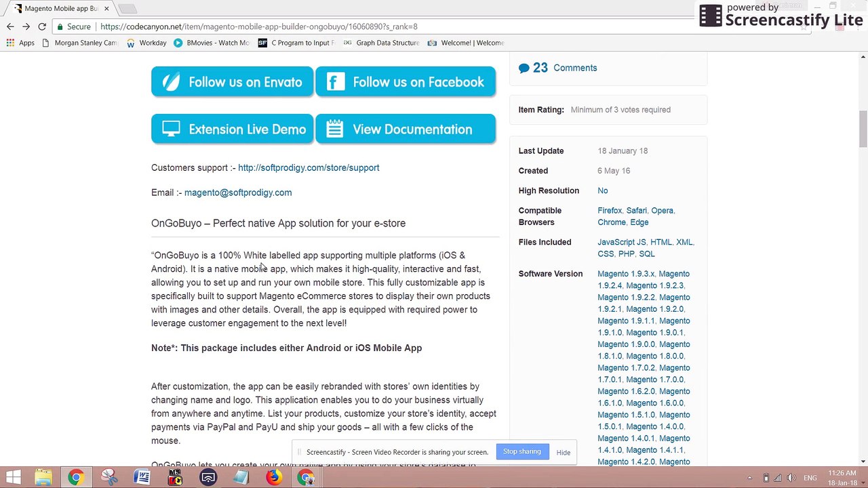Click the OnGoBuyo Perfect native App heading
The width and height of the screenshot is (868, 488).
(278, 223)
